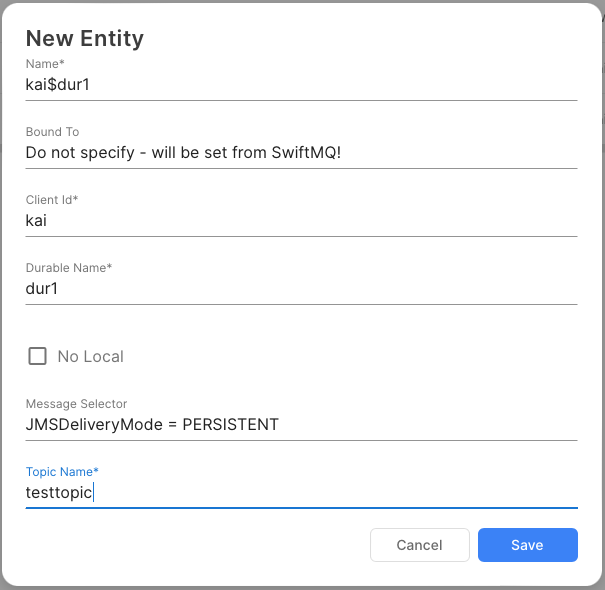Click the Durable Name* label
Viewport: 605px width, 590px height.
pos(68,268)
